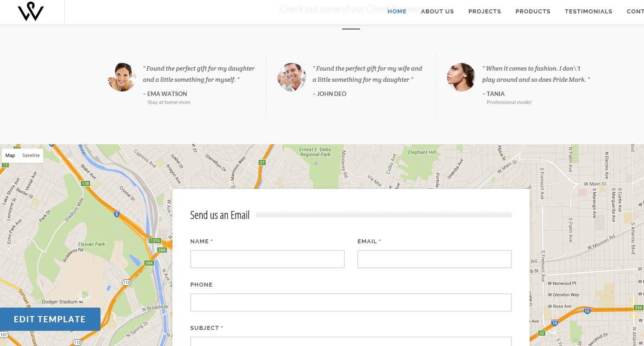This screenshot has width=644, height=346.
Task: Switch the map to Map view
Action: (x=10, y=155)
